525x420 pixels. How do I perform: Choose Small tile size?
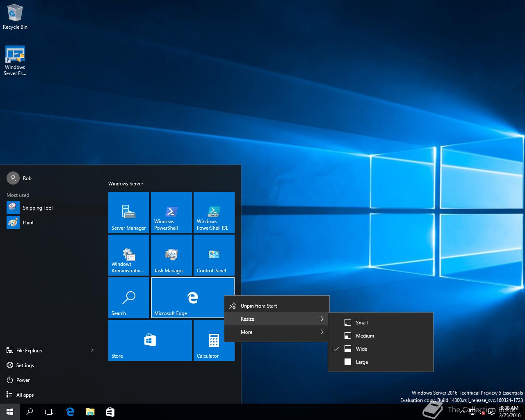[381, 322]
